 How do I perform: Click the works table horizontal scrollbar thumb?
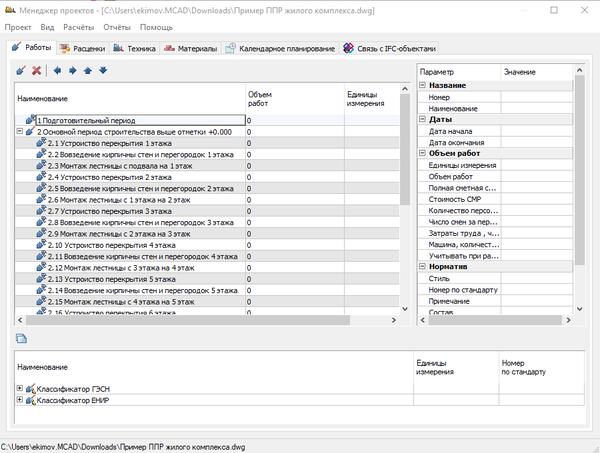pos(188,320)
